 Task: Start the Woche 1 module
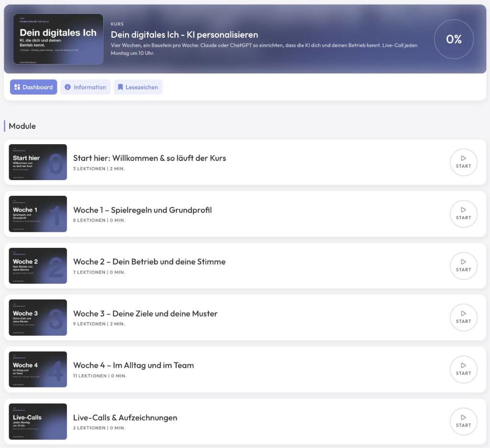pos(463,214)
